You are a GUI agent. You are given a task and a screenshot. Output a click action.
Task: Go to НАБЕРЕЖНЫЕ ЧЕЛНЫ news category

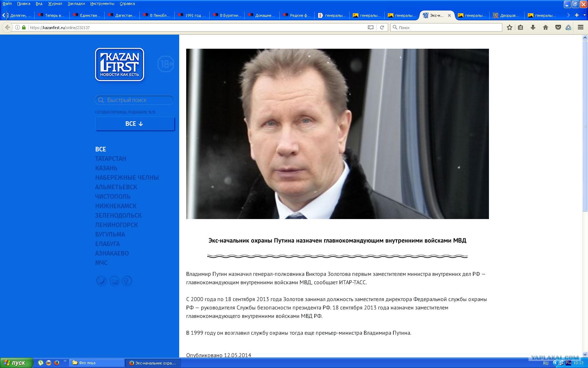click(127, 177)
